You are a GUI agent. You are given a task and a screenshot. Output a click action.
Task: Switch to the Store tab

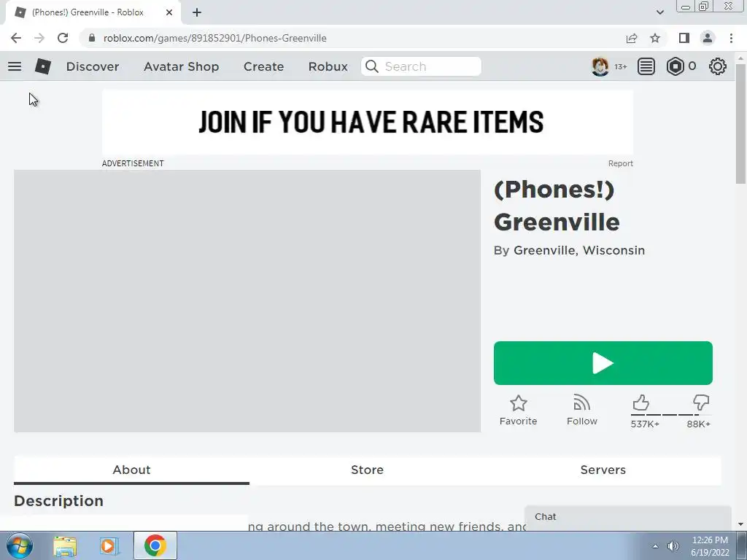[x=368, y=470]
